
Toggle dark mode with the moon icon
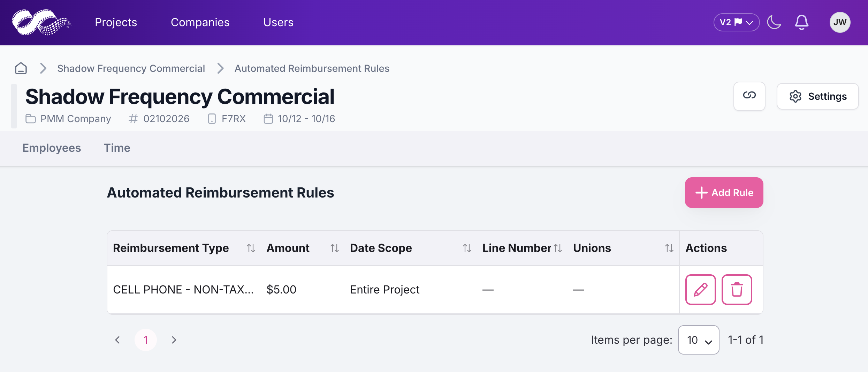tap(774, 22)
